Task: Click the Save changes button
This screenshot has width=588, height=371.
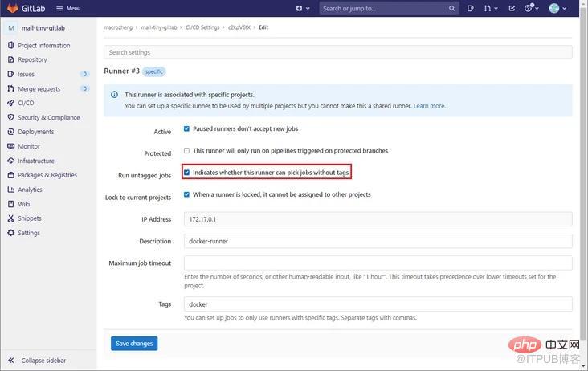Action: click(x=134, y=343)
